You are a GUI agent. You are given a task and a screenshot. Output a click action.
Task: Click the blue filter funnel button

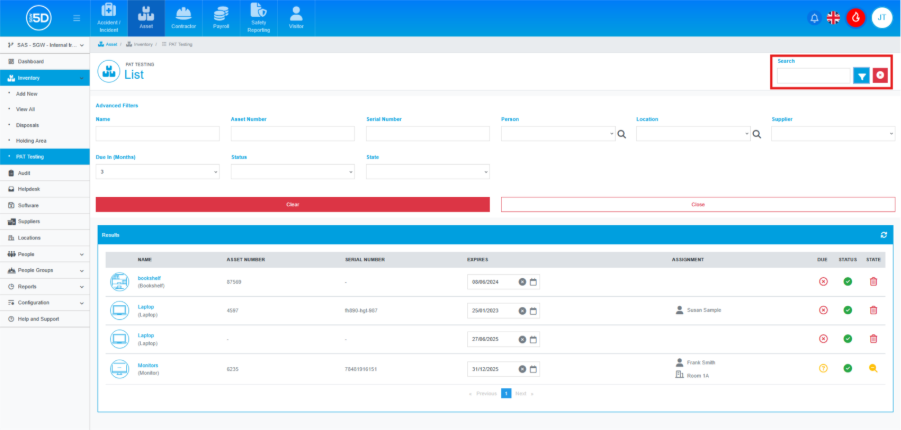tap(861, 76)
